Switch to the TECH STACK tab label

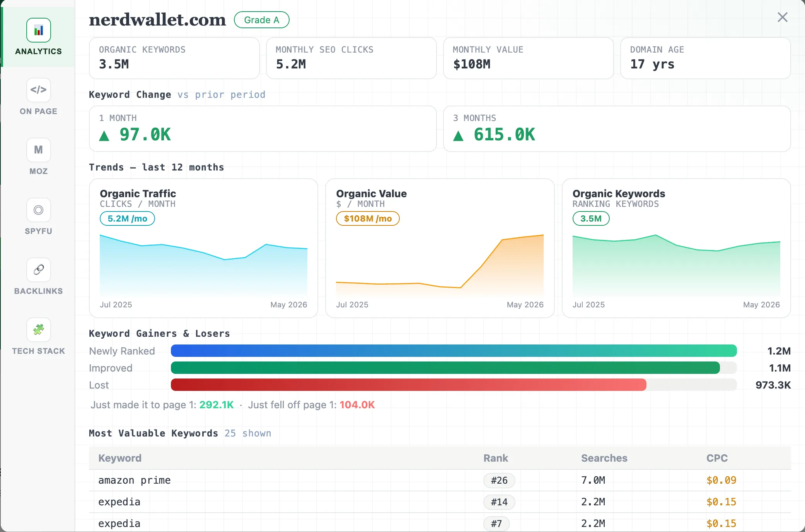click(x=38, y=351)
